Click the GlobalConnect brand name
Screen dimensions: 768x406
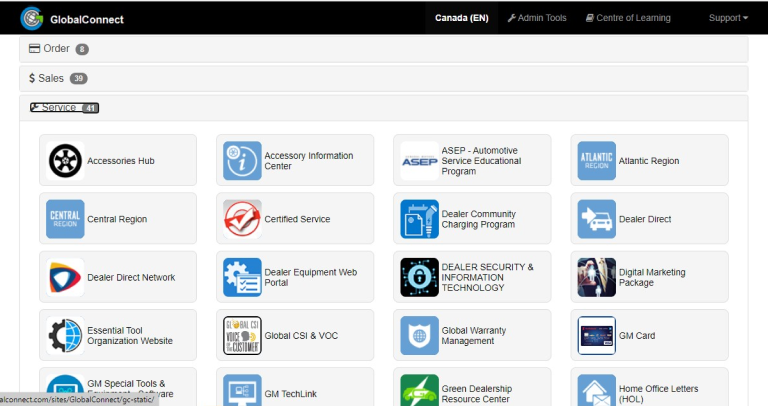pyautogui.click(x=87, y=20)
